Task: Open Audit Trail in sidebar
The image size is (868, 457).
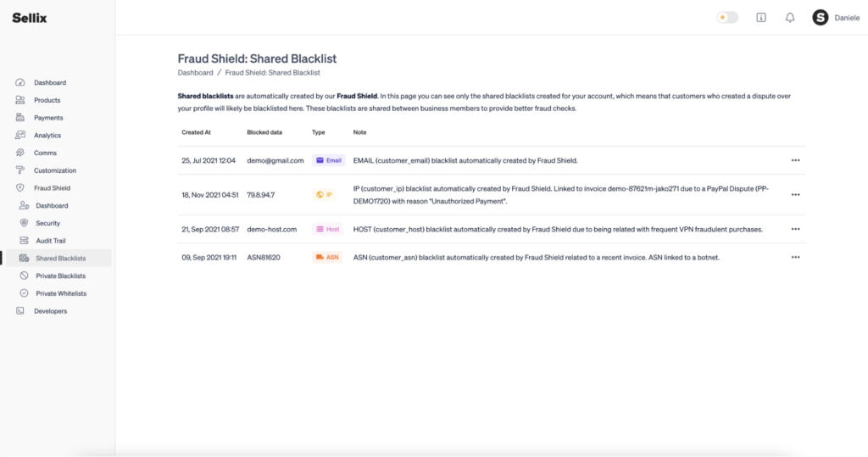Action: 50,241
